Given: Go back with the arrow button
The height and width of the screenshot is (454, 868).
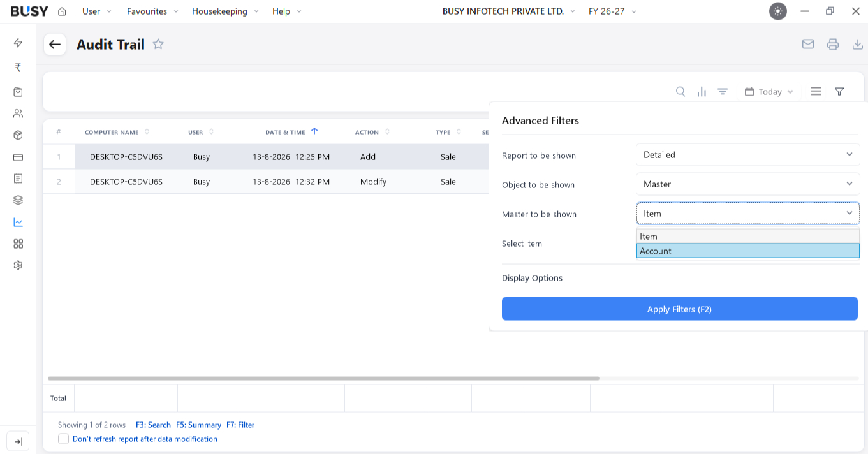Looking at the screenshot, I should [x=55, y=44].
